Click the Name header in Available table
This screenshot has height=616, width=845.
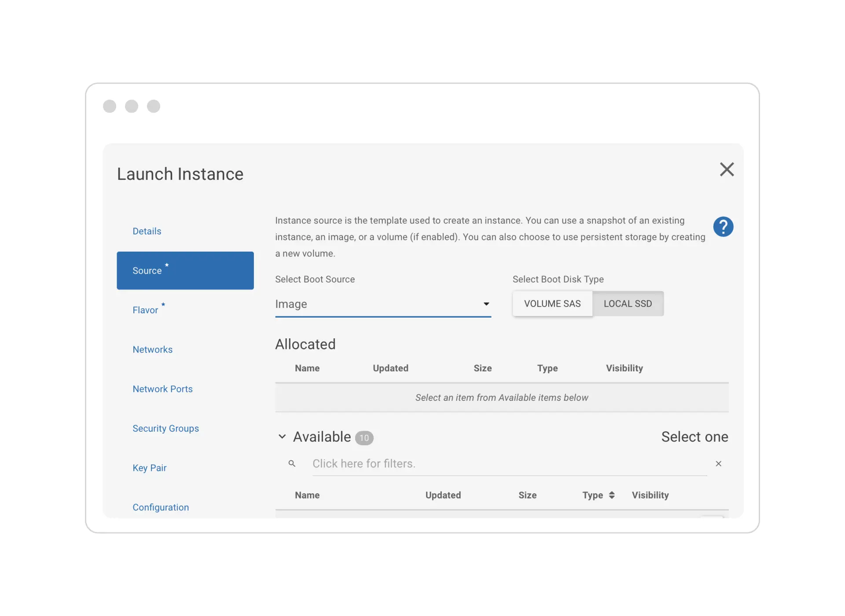coord(307,495)
